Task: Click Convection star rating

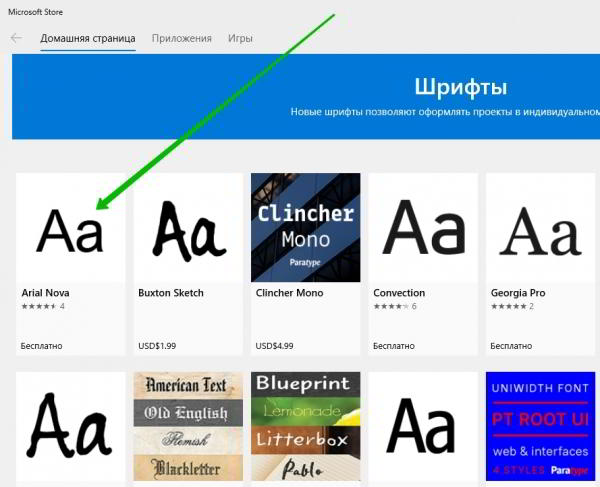Action: [x=395, y=306]
